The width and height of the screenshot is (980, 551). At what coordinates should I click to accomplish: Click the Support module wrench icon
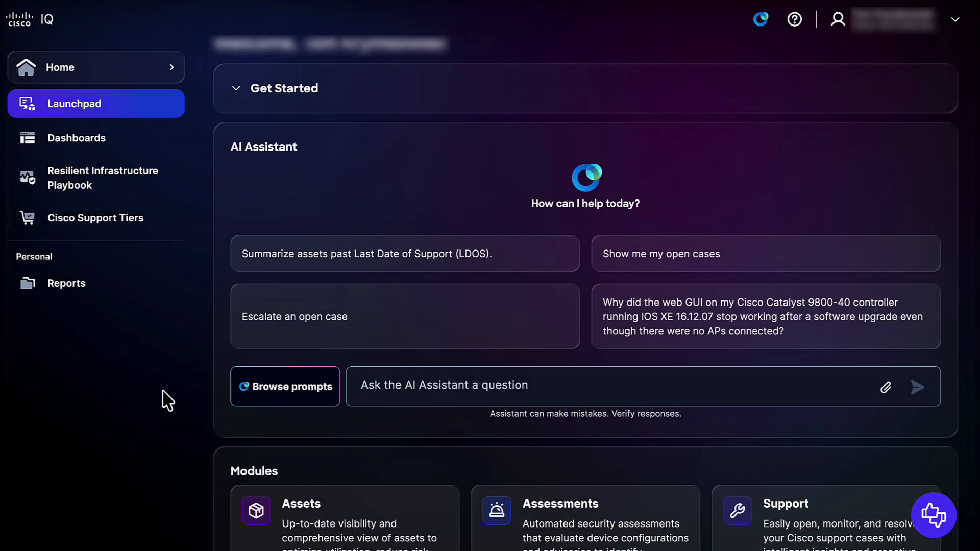[x=737, y=510]
